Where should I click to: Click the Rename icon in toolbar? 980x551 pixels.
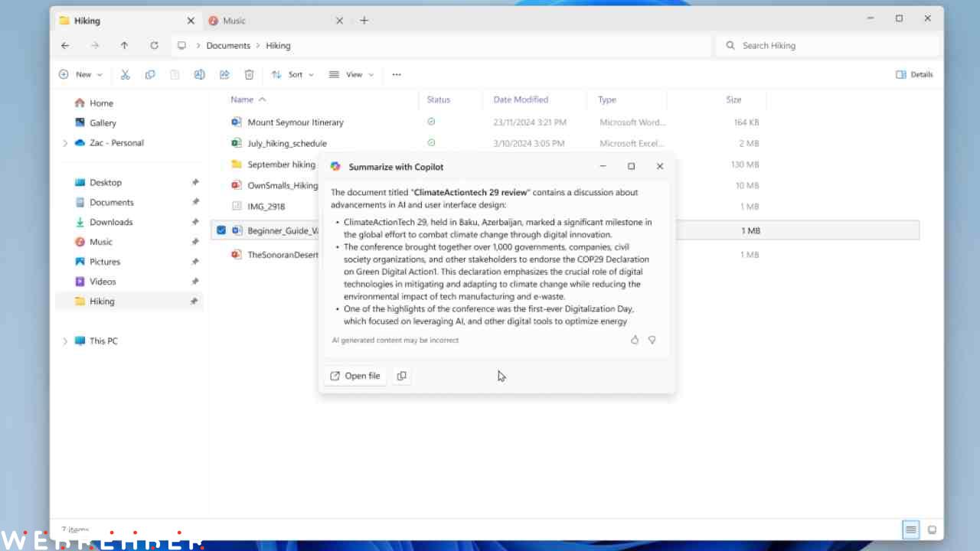coord(199,74)
